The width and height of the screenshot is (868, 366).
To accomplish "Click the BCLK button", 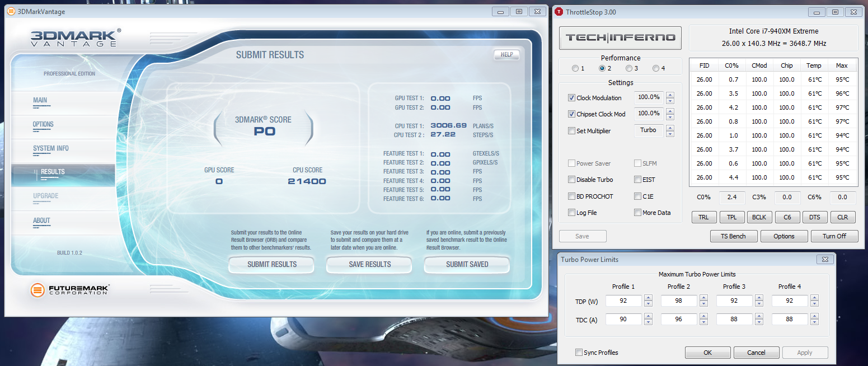I will coord(759,217).
